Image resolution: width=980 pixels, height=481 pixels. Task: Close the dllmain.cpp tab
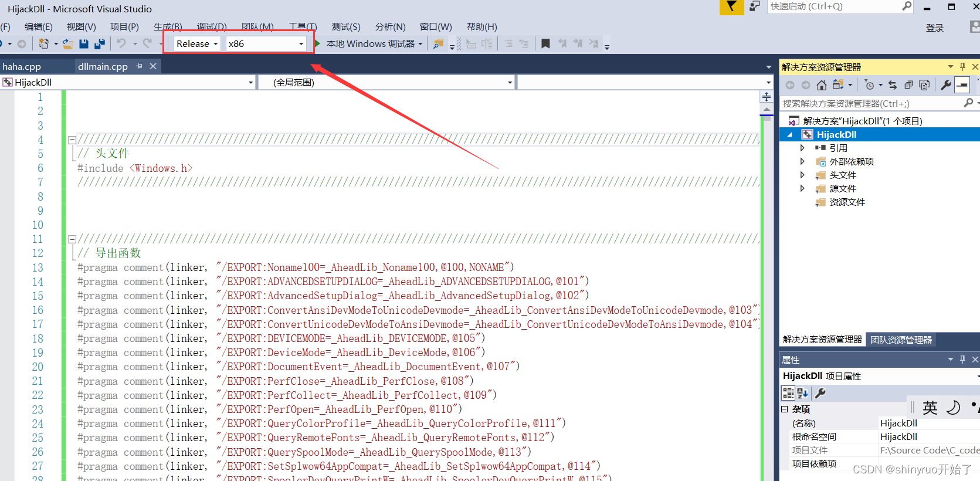tap(153, 66)
